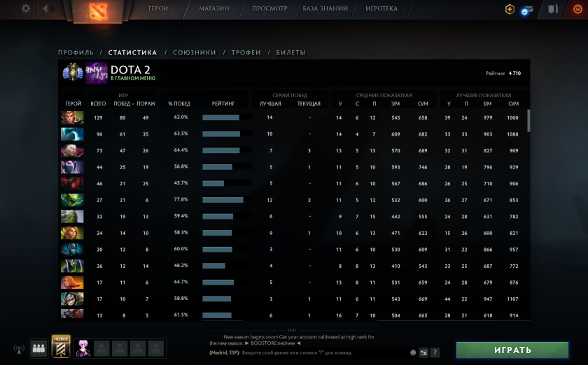
Task: Open the chat help question mark
Action: (435, 352)
